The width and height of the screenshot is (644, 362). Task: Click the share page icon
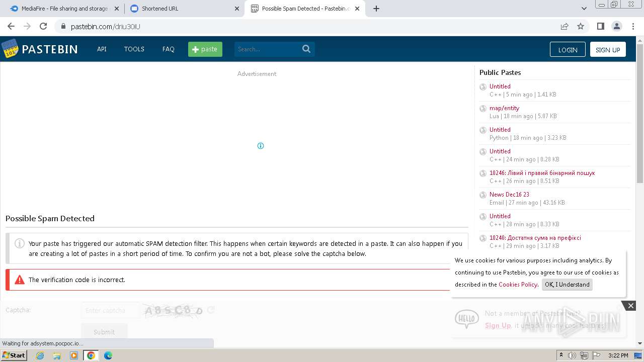565,26
